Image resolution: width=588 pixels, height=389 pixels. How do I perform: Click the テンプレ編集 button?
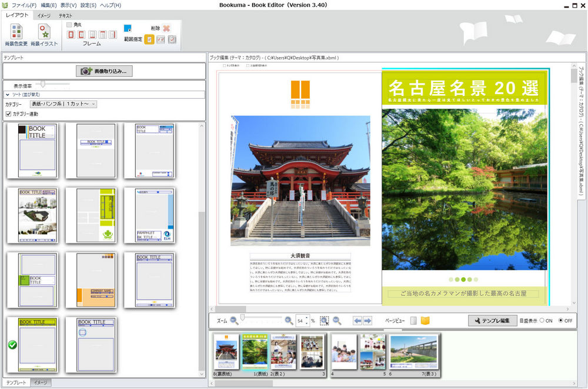(493, 321)
